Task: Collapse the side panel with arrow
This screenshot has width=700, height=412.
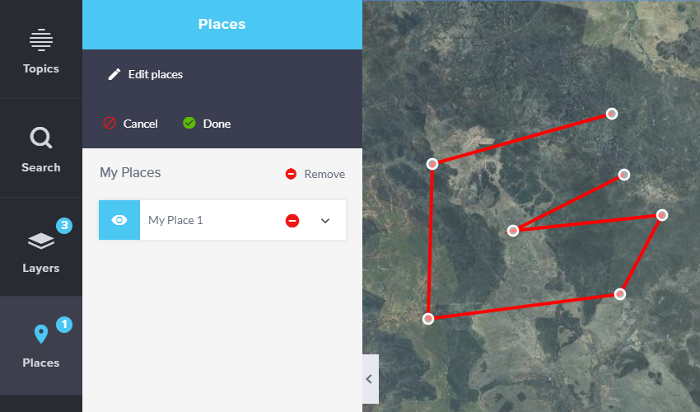Action: click(369, 379)
